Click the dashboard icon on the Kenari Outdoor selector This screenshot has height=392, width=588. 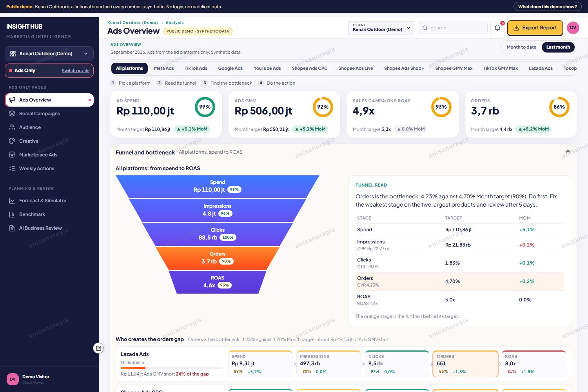(13, 54)
